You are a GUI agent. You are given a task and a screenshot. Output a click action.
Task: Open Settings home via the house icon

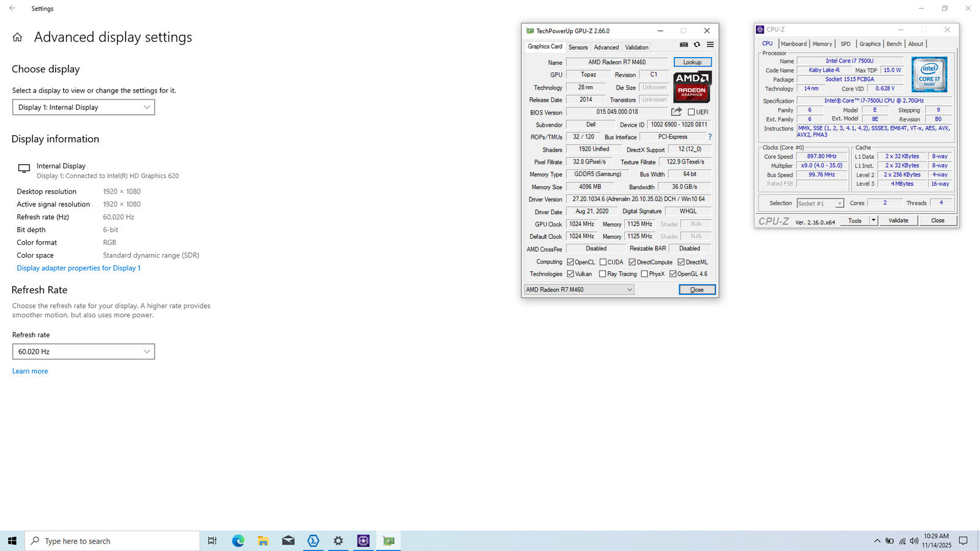coord(17,37)
